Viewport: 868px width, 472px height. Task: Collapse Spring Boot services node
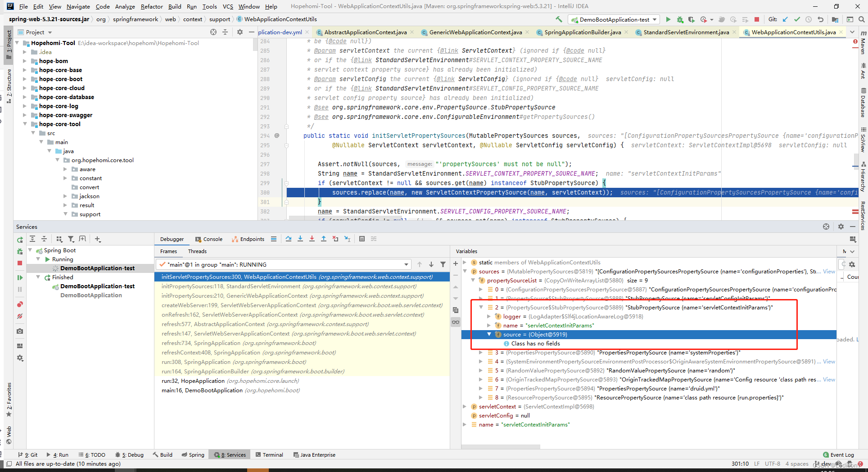[30, 250]
